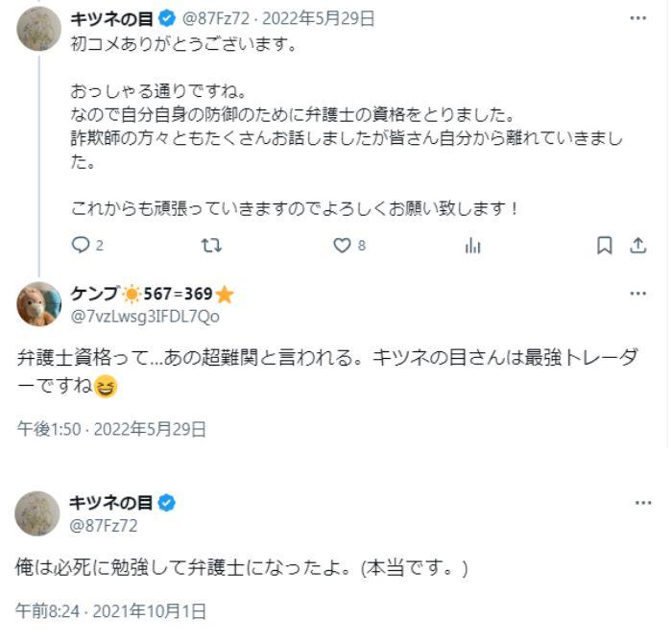
Task: Open the tweet analytics bar chart icon
Action: pos(472,246)
